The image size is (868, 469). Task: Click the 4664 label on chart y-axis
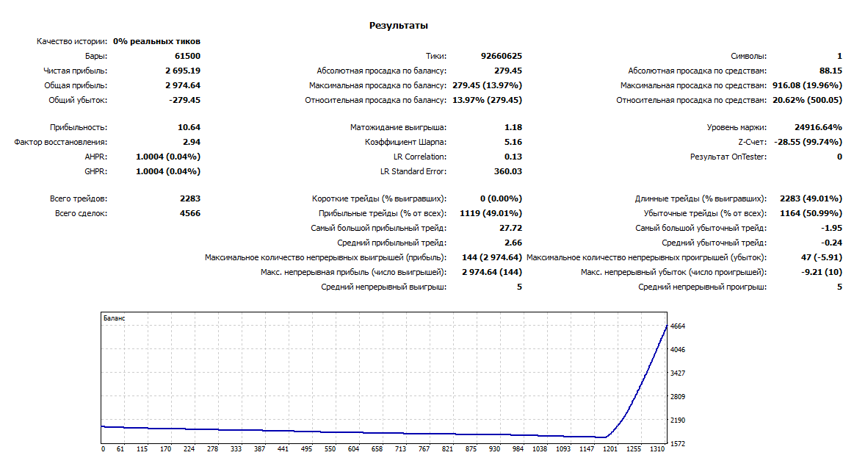click(x=677, y=326)
